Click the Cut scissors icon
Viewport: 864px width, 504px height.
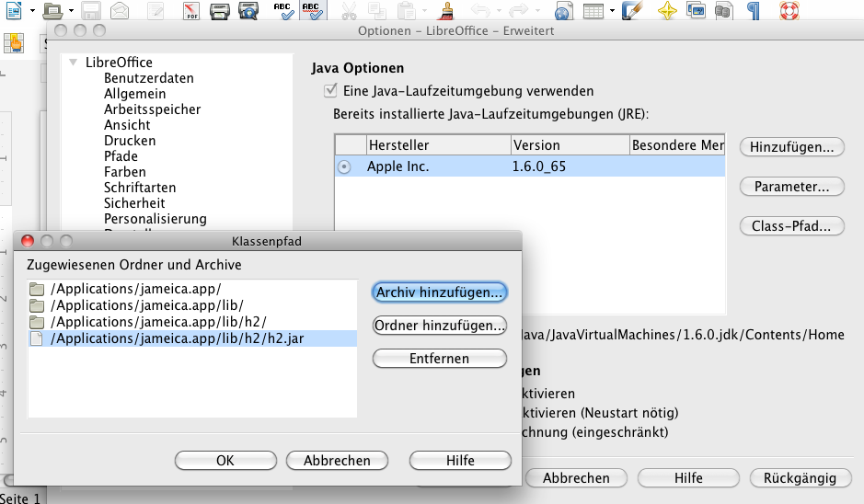pos(349,10)
